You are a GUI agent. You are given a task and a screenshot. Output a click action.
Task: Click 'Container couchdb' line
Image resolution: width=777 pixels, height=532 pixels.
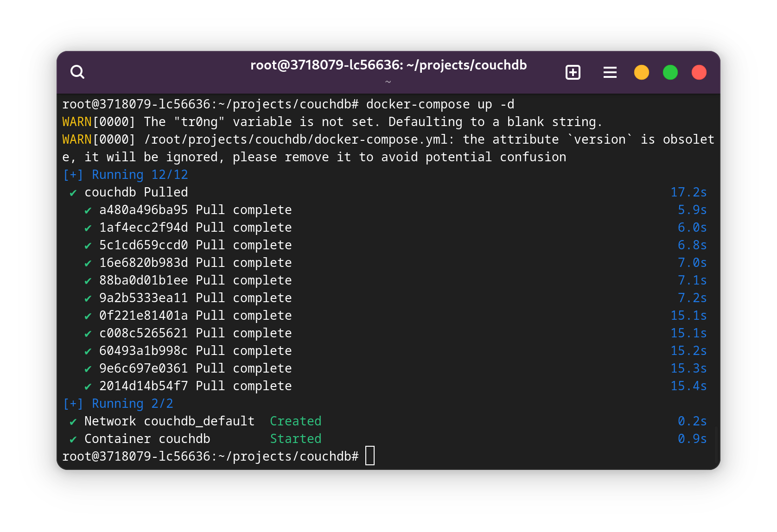147,439
